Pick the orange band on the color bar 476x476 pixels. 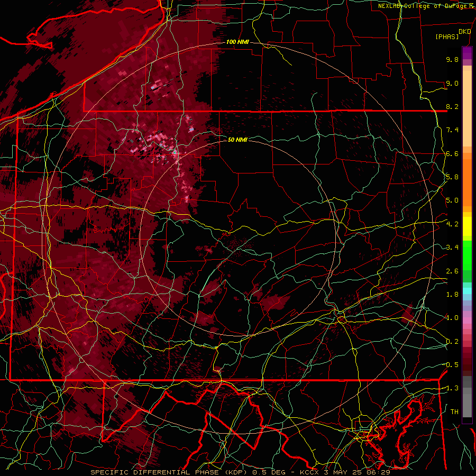click(x=467, y=182)
